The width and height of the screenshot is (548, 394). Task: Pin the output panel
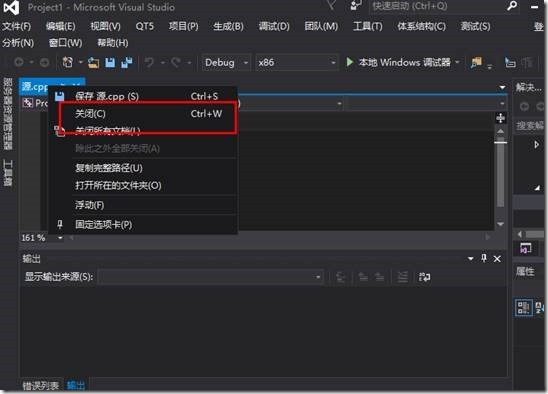click(484, 258)
